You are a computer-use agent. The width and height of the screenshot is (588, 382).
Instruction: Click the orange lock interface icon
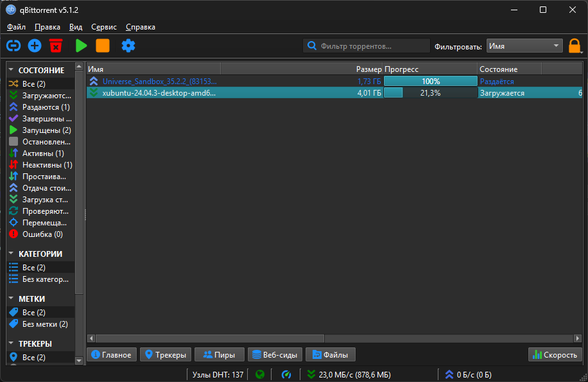click(x=575, y=46)
